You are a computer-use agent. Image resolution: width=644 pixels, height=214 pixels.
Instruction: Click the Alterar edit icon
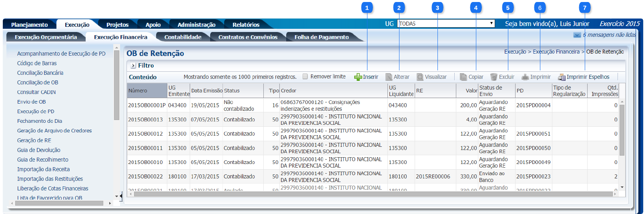[389, 77]
